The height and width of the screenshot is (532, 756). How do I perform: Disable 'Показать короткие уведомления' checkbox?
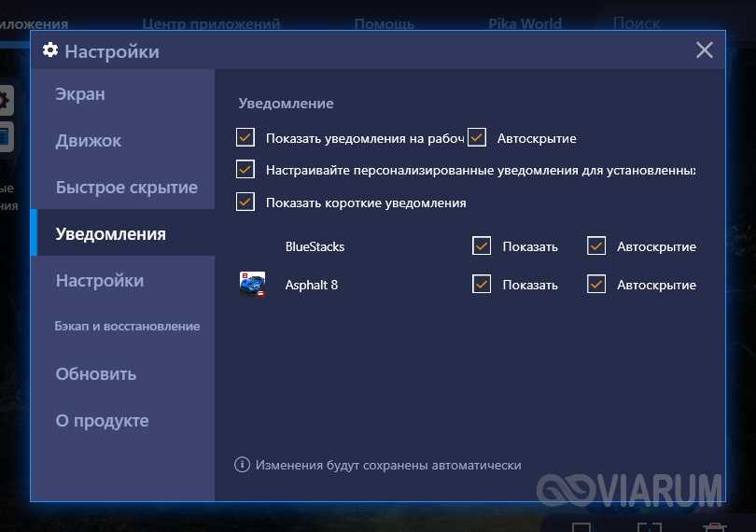245,202
